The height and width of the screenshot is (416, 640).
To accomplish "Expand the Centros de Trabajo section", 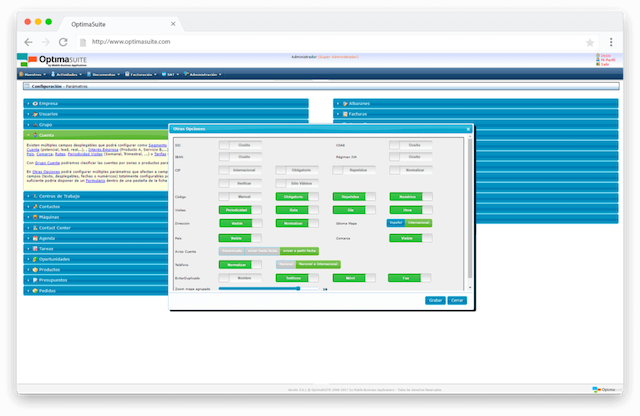I will pos(58,195).
